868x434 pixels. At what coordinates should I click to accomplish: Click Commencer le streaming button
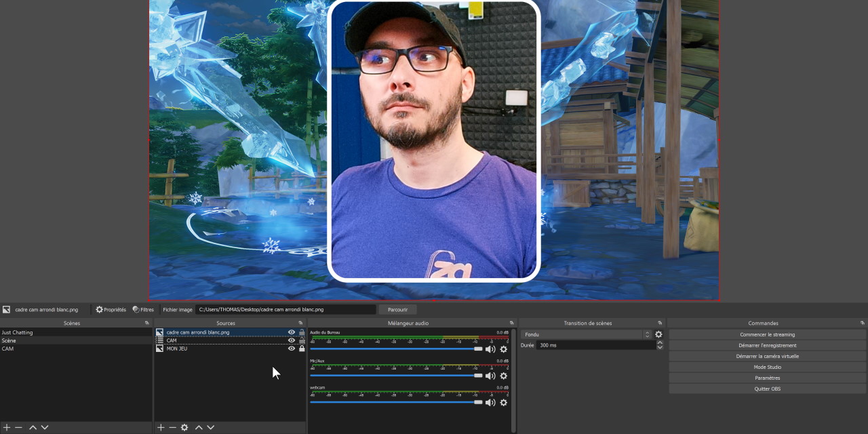767,334
